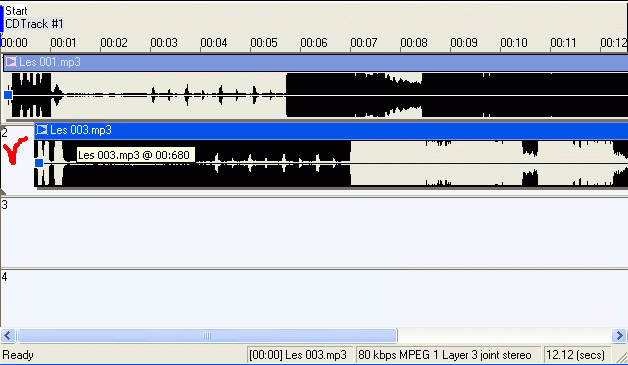
Task: Click the play icon on Les 001.mp3 clip
Action: pos(11,62)
